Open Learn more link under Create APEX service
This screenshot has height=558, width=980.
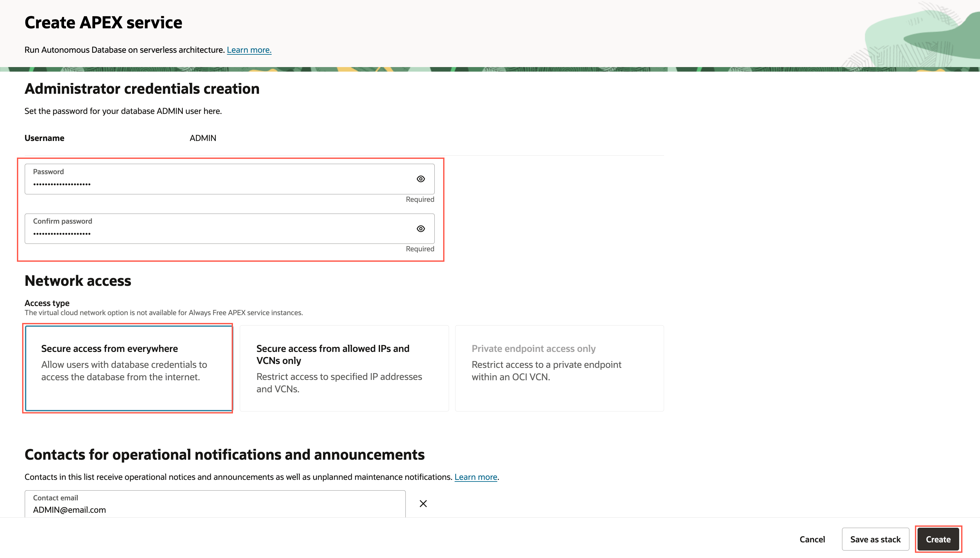[x=249, y=50]
